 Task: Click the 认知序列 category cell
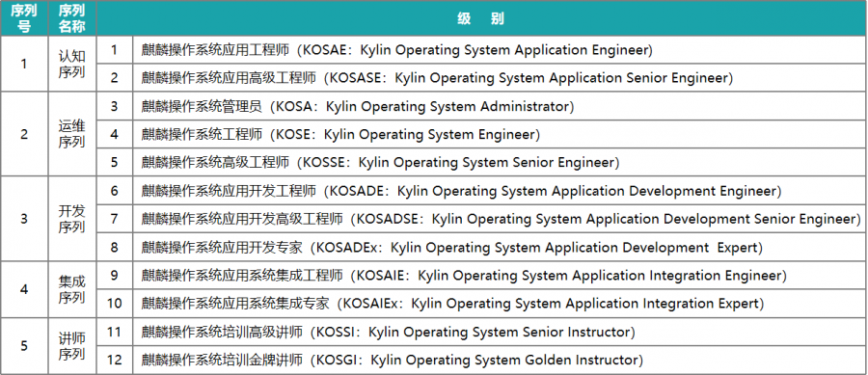tap(72, 65)
